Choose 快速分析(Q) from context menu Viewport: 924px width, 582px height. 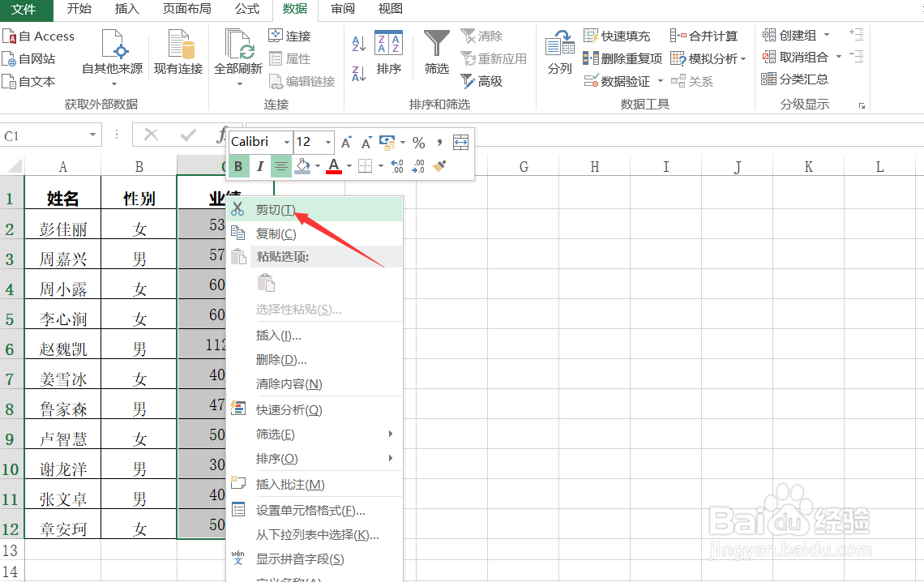[x=314, y=410]
